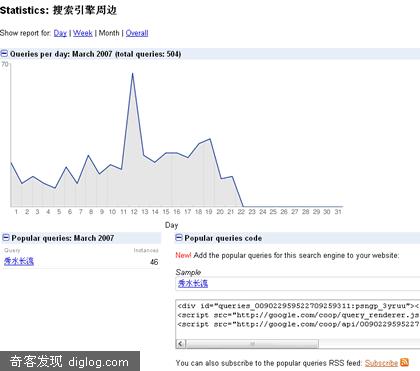Show the Overall report
The height and width of the screenshot is (371, 420).
click(137, 33)
